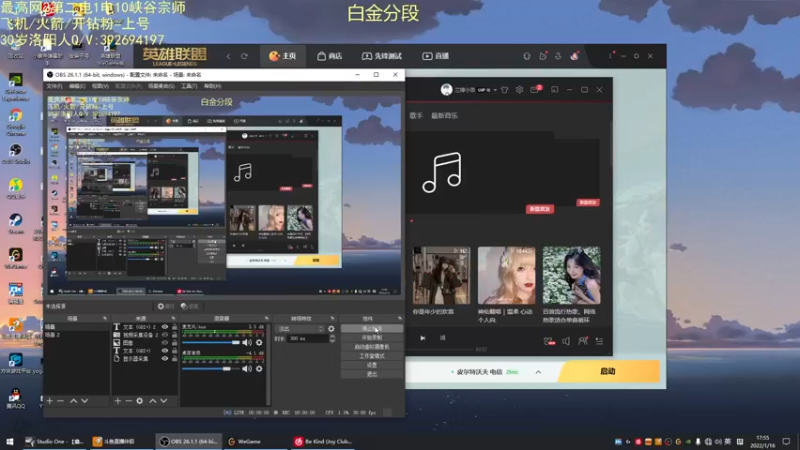Open music player mail inbox icon
The height and width of the screenshot is (450, 800).
click(535, 90)
